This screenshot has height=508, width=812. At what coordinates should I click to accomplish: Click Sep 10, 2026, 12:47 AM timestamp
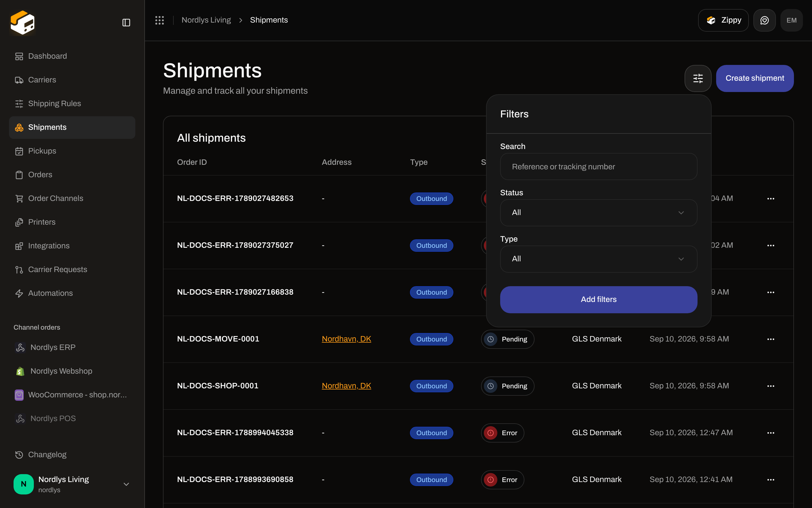(x=691, y=433)
